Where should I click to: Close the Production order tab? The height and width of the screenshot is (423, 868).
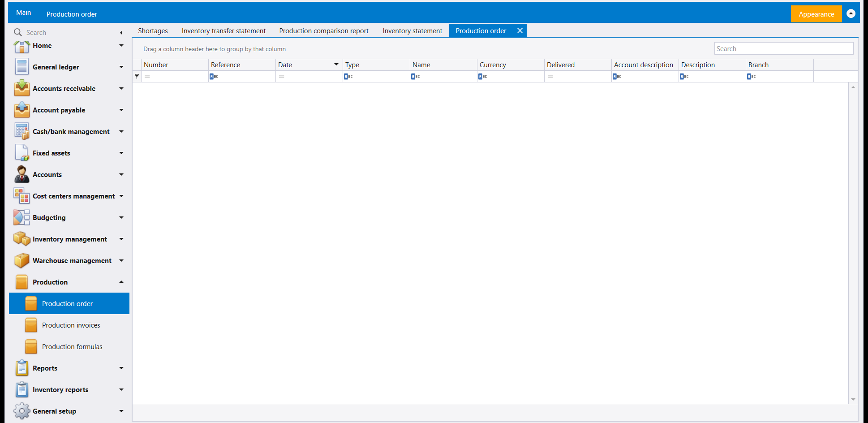coord(520,30)
